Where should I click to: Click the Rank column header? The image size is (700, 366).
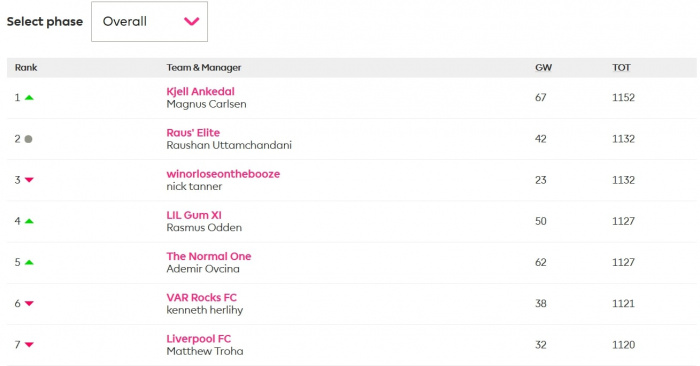[x=26, y=67]
